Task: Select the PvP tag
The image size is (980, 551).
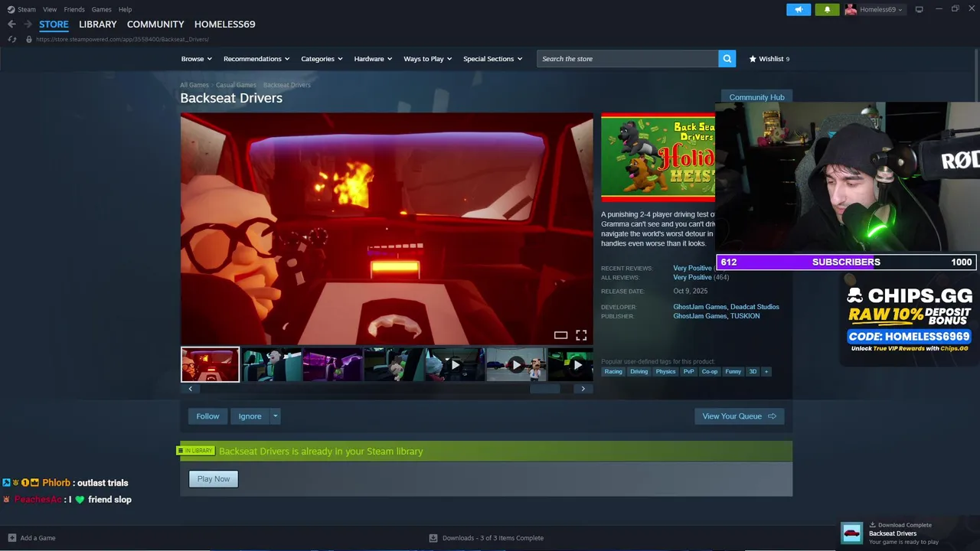Action: coord(688,371)
